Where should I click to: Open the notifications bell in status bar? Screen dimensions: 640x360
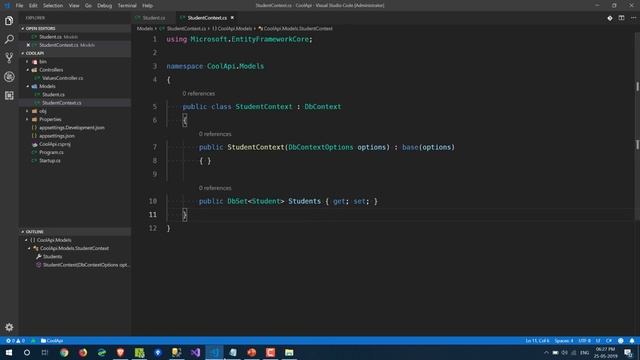click(x=632, y=341)
